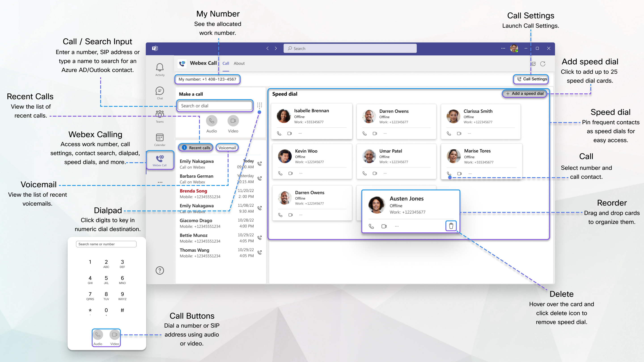Click the Help question mark icon

[x=160, y=270]
